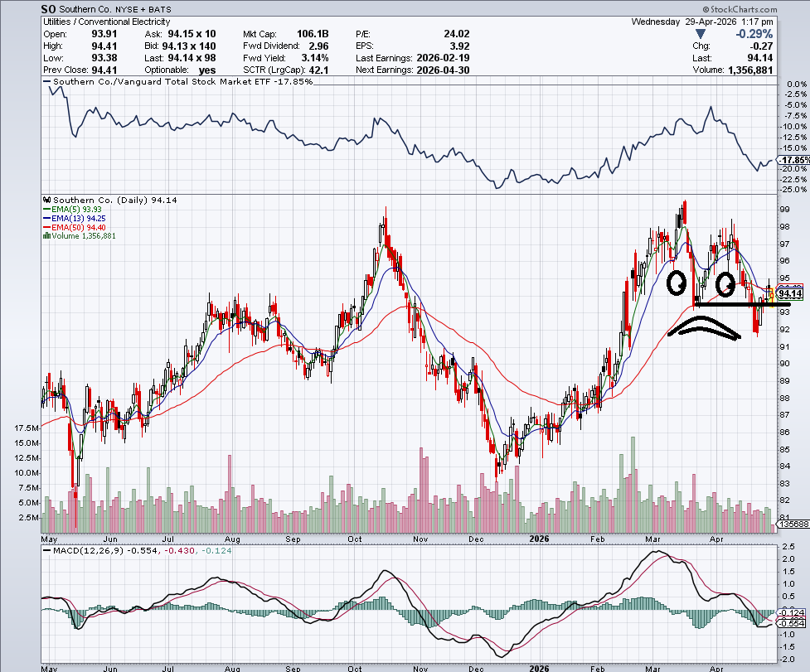
Task: Click the 94.14 last-price tag on the price axis
Action: 790,293
